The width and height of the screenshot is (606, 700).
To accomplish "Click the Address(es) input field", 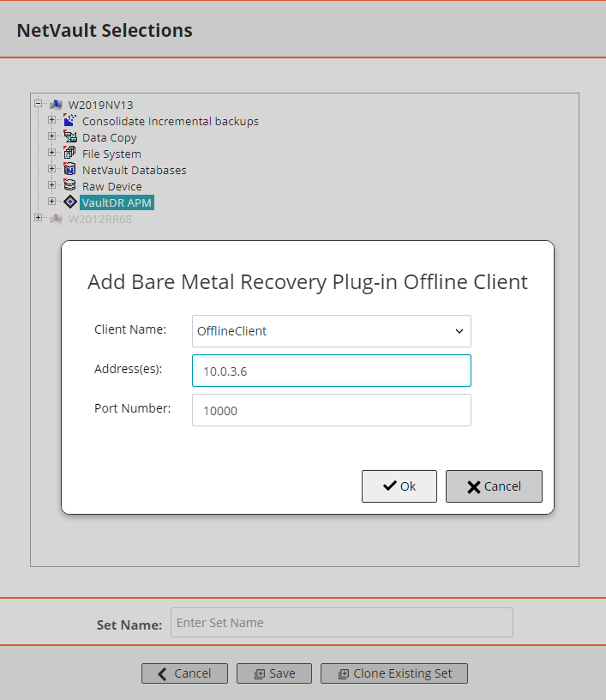I will [331, 371].
